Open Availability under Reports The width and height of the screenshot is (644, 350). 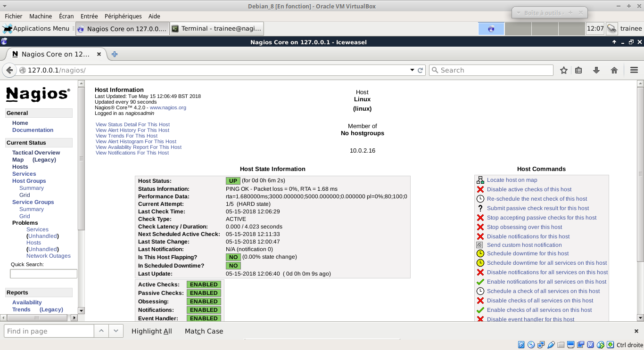click(x=27, y=302)
